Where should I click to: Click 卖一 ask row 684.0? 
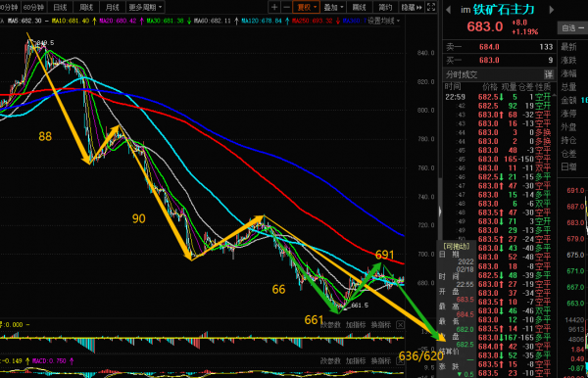point(500,47)
